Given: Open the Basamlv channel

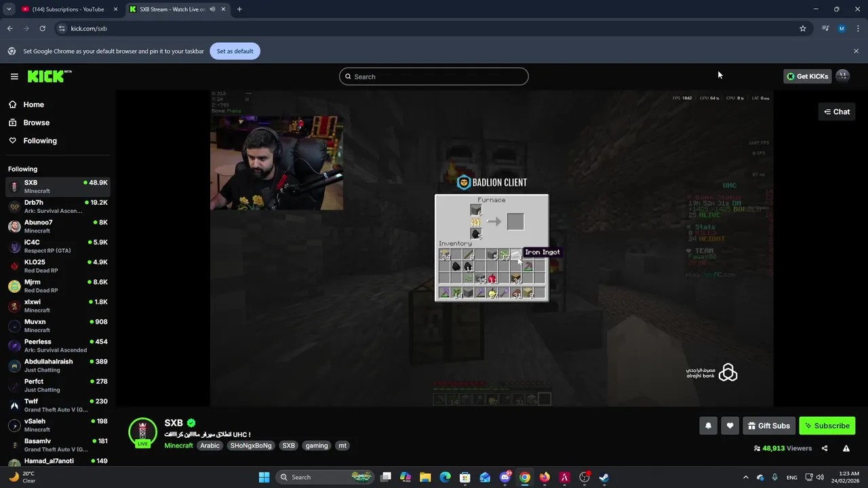Looking at the screenshot, I should tap(58, 445).
